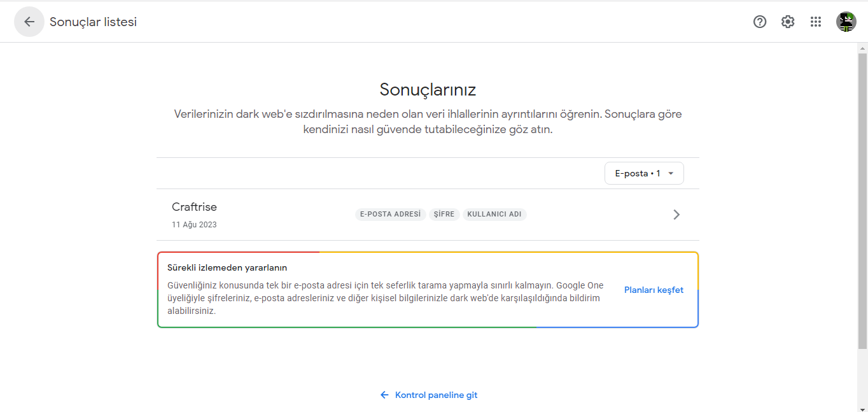Click the ŞİFRE tag
868x412 pixels.
coord(444,215)
